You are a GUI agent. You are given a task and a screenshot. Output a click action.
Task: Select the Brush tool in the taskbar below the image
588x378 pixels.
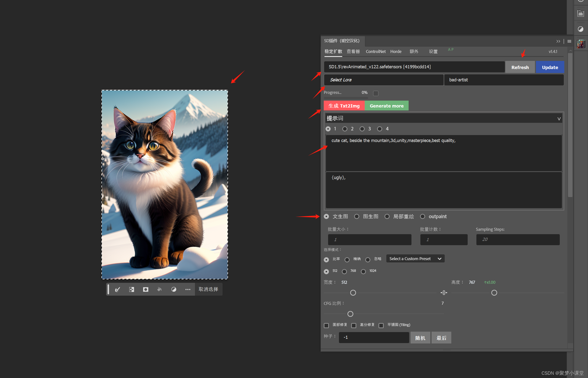118,289
